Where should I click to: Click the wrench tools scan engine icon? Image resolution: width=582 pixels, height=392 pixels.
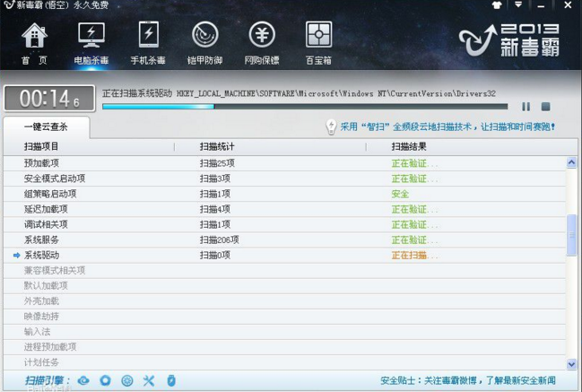click(x=149, y=380)
